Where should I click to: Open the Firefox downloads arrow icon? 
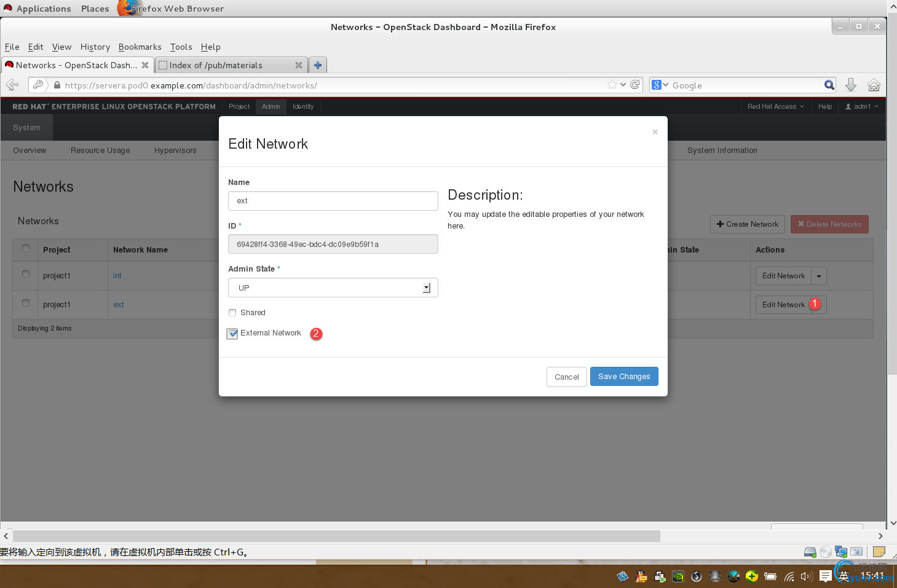click(851, 85)
